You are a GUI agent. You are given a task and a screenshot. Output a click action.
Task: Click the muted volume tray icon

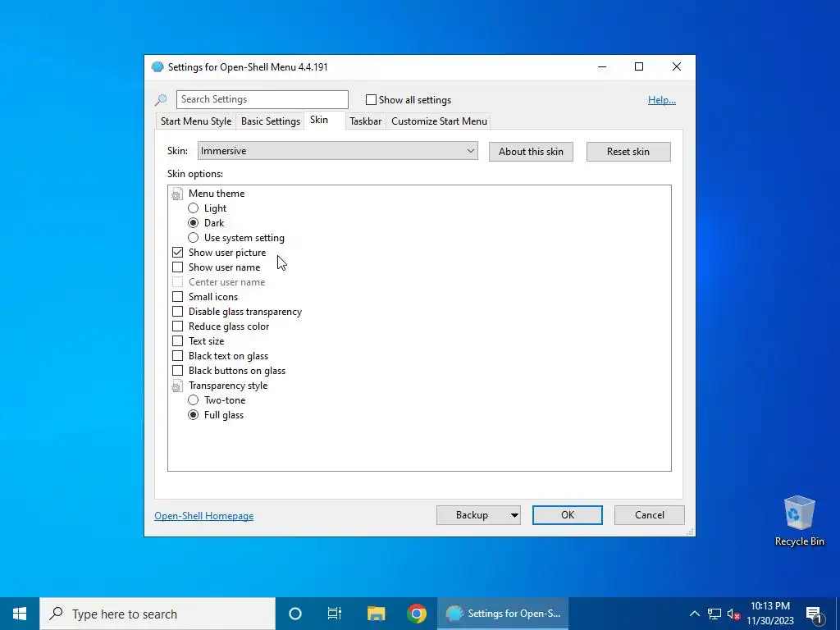733,614
